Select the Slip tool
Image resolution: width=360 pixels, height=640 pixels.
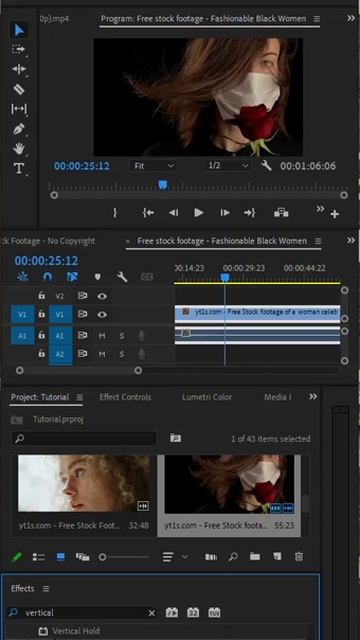pos(19,109)
